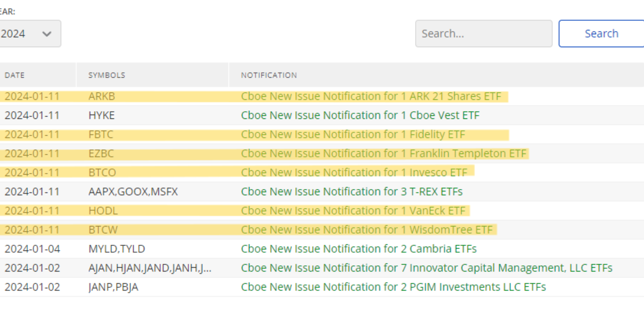Open the Cboe Vest ETF notification

click(360, 115)
